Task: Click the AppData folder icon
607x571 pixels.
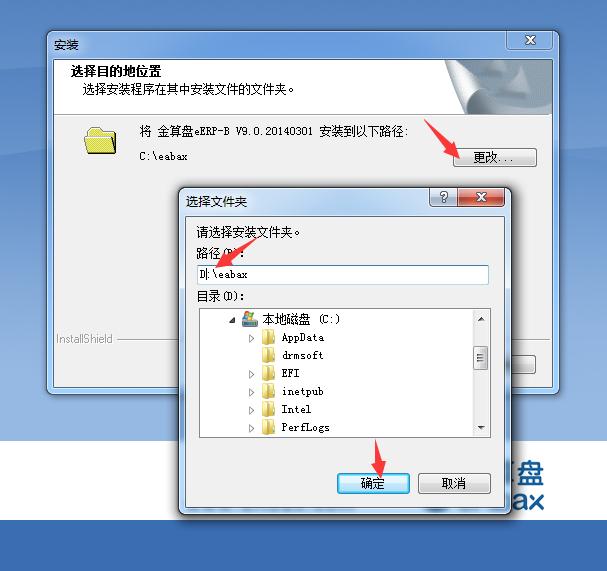Action: [x=268, y=338]
